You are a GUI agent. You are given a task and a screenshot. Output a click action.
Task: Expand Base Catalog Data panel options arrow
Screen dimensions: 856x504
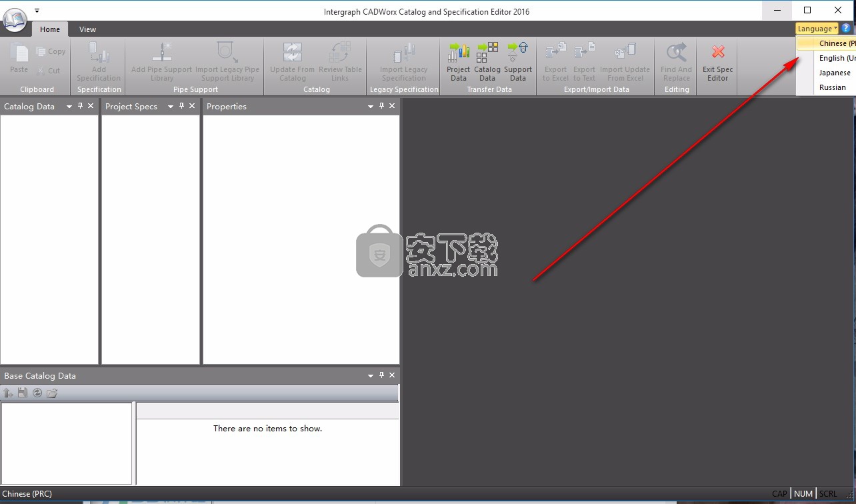tap(371, 376)
